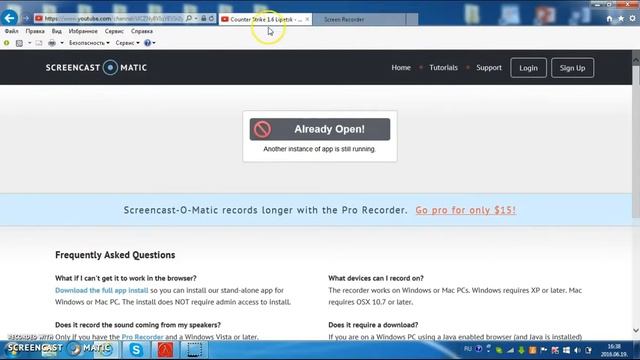Open the red lambda app on the taskbar

165,350
